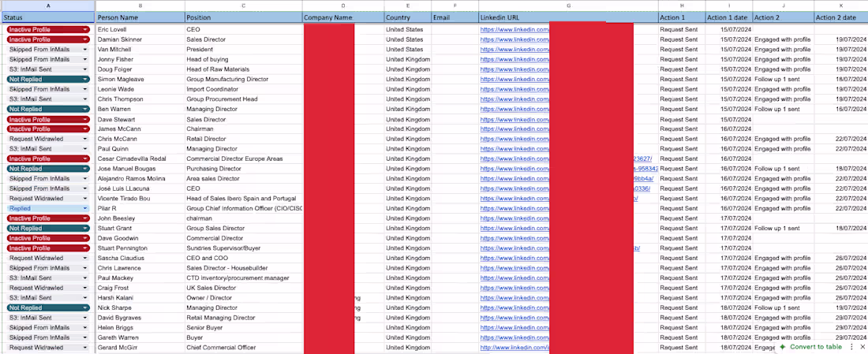Viewport: 868px width, 354px height.
Task: Select column G letter header
Action: [568, 6]
